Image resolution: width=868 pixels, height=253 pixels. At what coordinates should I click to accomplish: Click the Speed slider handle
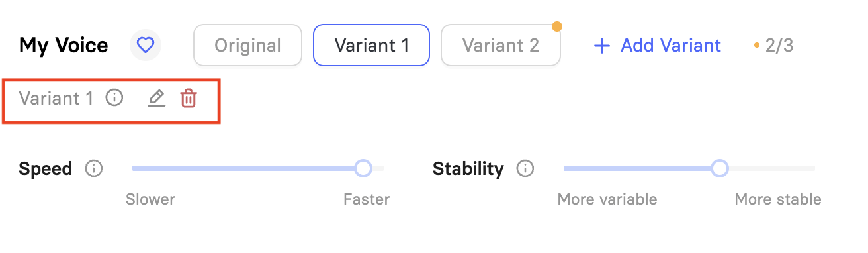363,168
